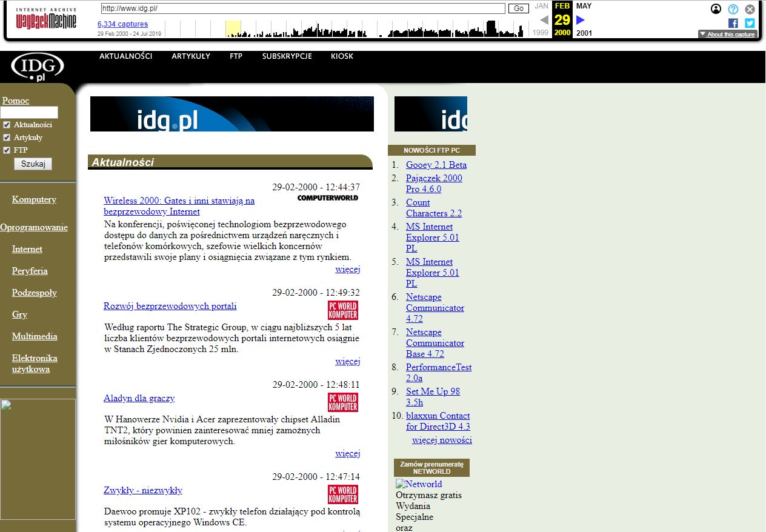This screenshot has width=766, height=532.
Task: Toggle the FTP search checkbox
Action: click(x=7, y=150)
